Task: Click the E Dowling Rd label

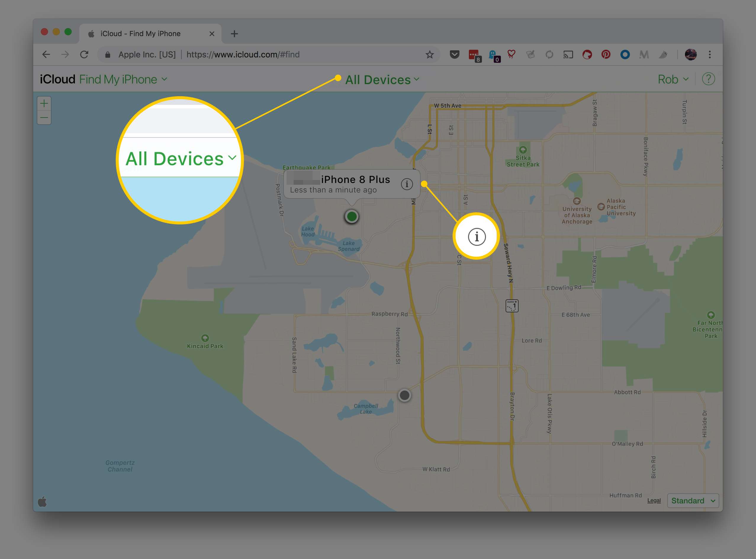Action: [564, 287]
